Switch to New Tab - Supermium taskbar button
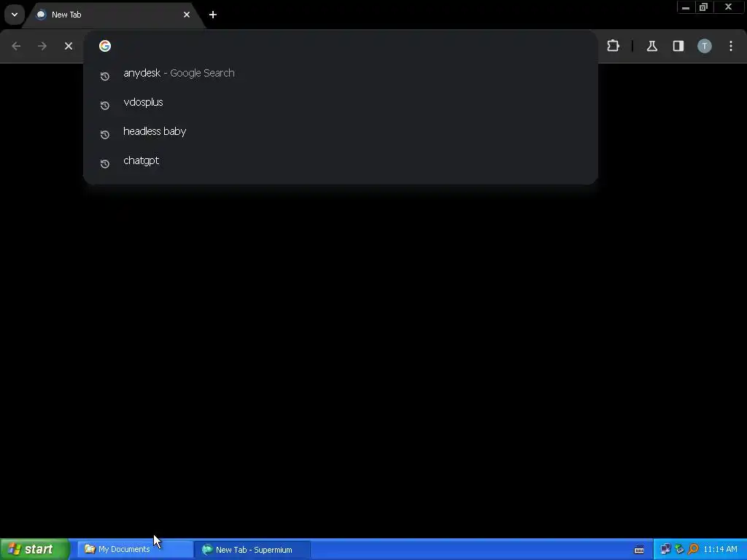This screenshot has width=747, height=560. 252,550
